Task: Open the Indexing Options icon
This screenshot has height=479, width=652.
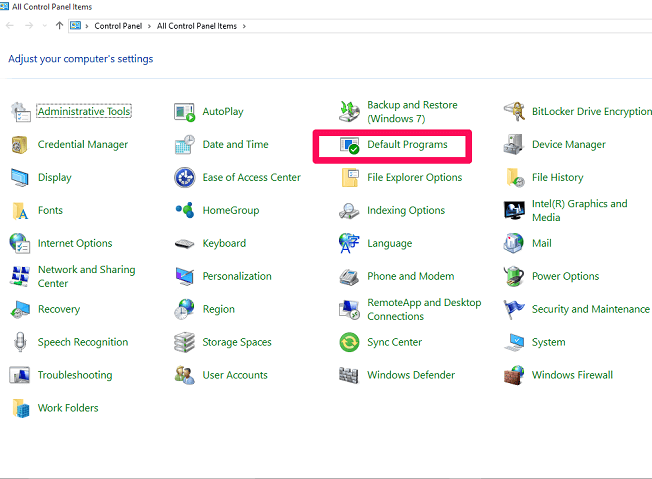Action: 348,211
